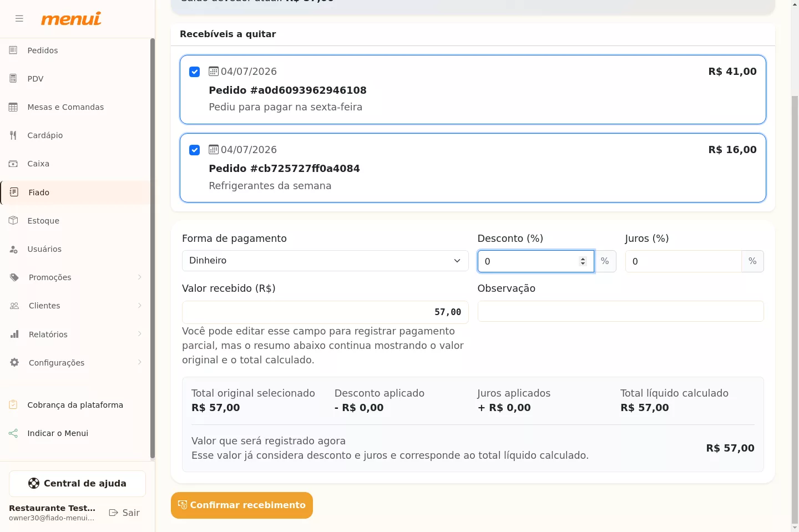The image size is (799, 532).
Task: Click the percent sign beside Desconto
Action: pyautogui.click(x=605, y=261)
